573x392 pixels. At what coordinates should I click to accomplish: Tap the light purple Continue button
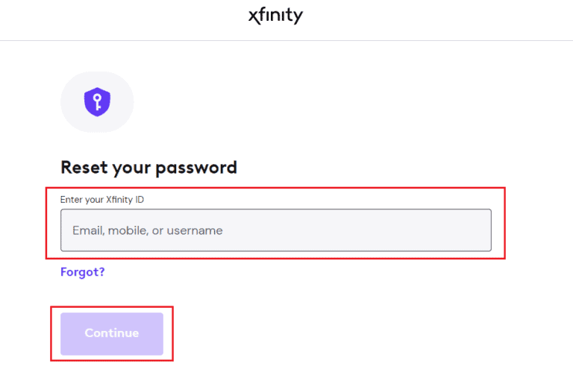pyautogui.click(x=112, y=333)
